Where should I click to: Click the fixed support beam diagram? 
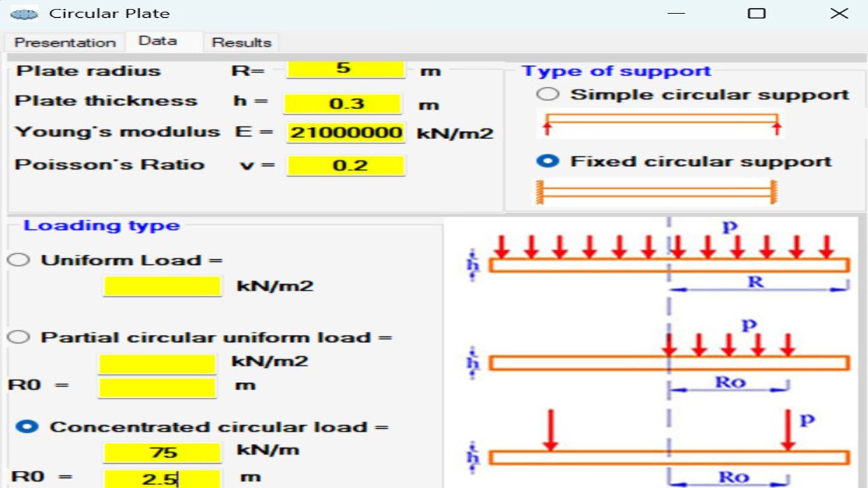[661, 190]
